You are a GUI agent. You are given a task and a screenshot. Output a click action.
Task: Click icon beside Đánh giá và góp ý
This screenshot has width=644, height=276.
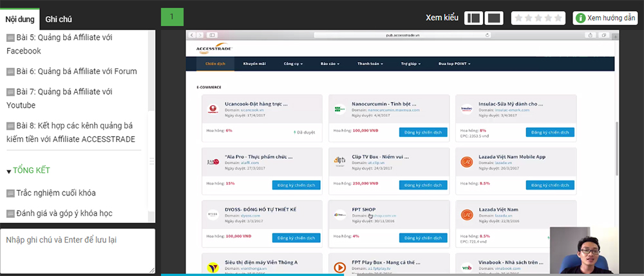pyautogui.click(x=11, y=213)
